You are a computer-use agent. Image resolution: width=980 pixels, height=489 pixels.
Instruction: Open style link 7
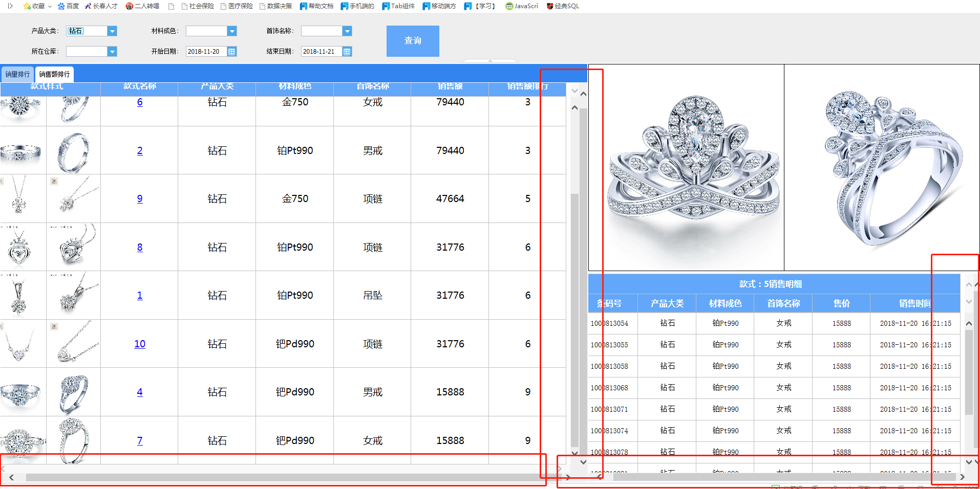(140, 440)
